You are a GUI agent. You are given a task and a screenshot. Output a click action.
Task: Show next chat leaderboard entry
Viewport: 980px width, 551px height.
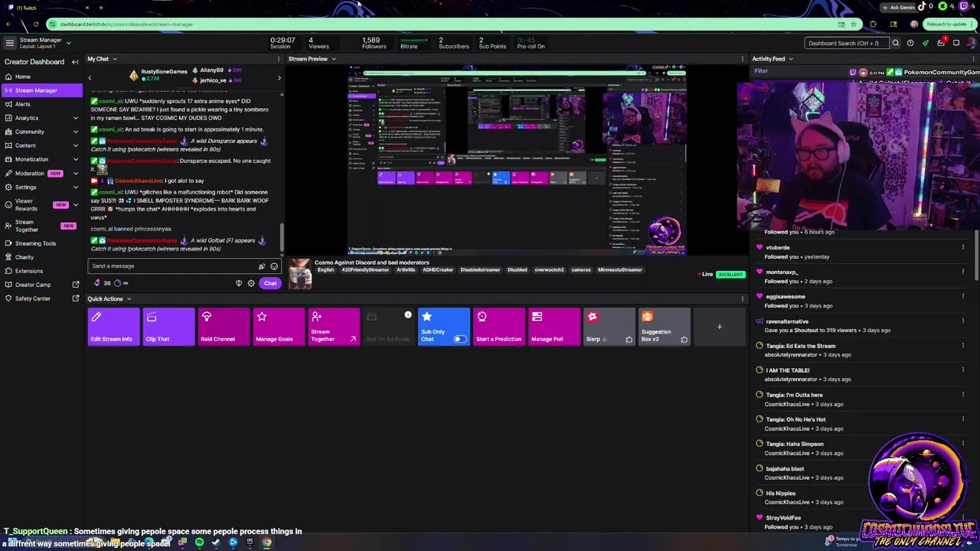[x=279, y=77]
